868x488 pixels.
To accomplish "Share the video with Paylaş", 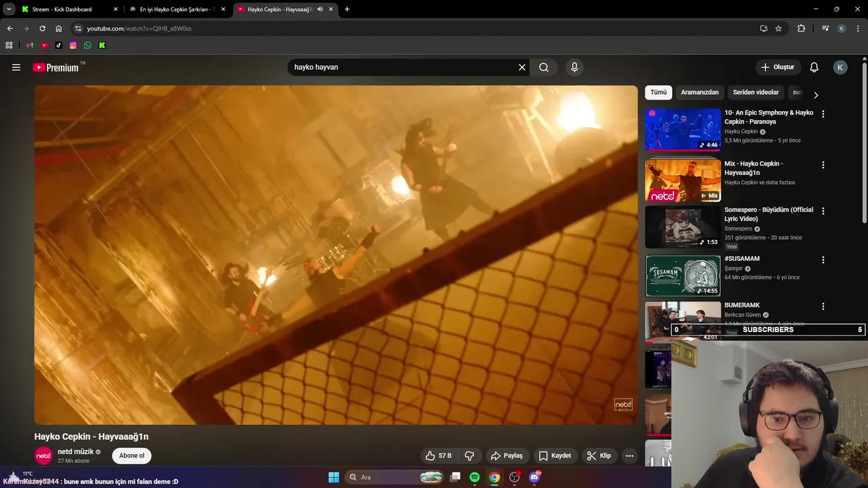I will point(507,455).
